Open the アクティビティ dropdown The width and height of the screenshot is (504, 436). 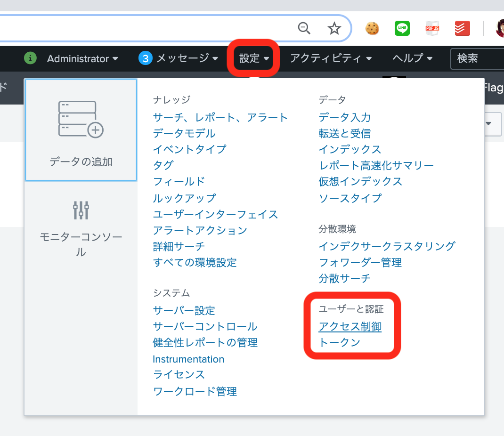pyautogui.click(x=331, y=58)
